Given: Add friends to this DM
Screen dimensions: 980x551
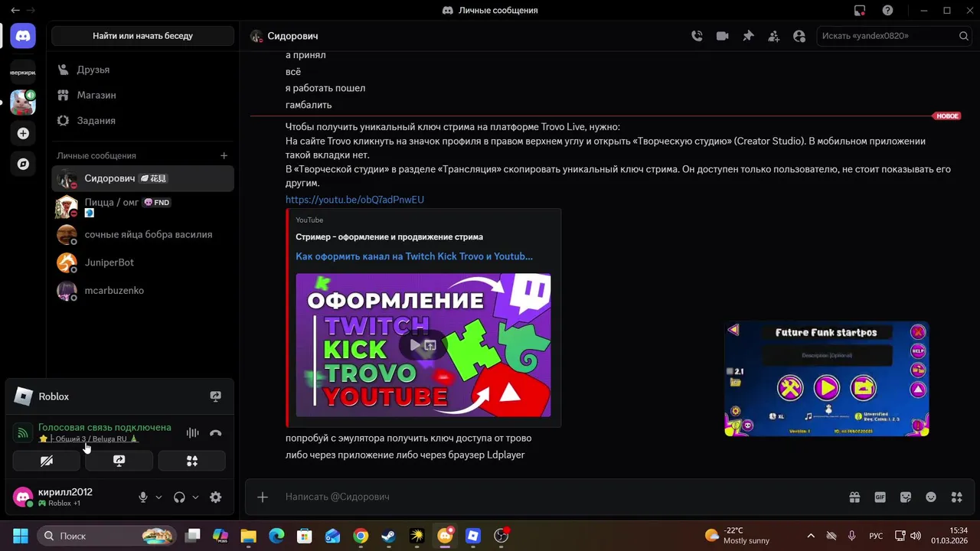Looking at the screenshot, I should click(x=774, y=36).
